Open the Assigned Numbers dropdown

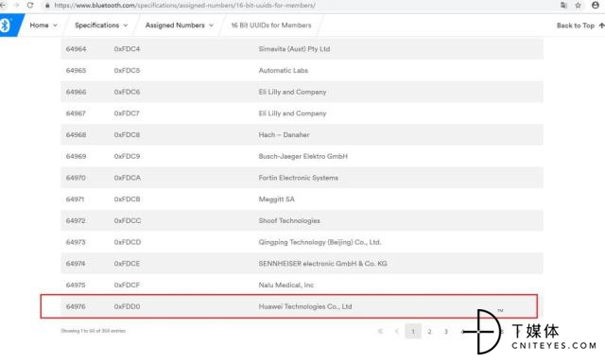[179, 26]
